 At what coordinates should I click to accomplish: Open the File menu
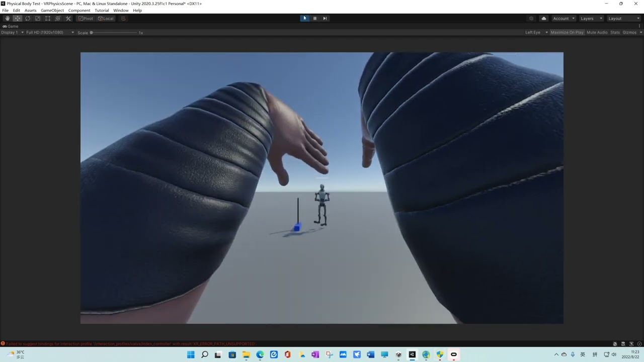pyautogui.click(x=6, y=11)
